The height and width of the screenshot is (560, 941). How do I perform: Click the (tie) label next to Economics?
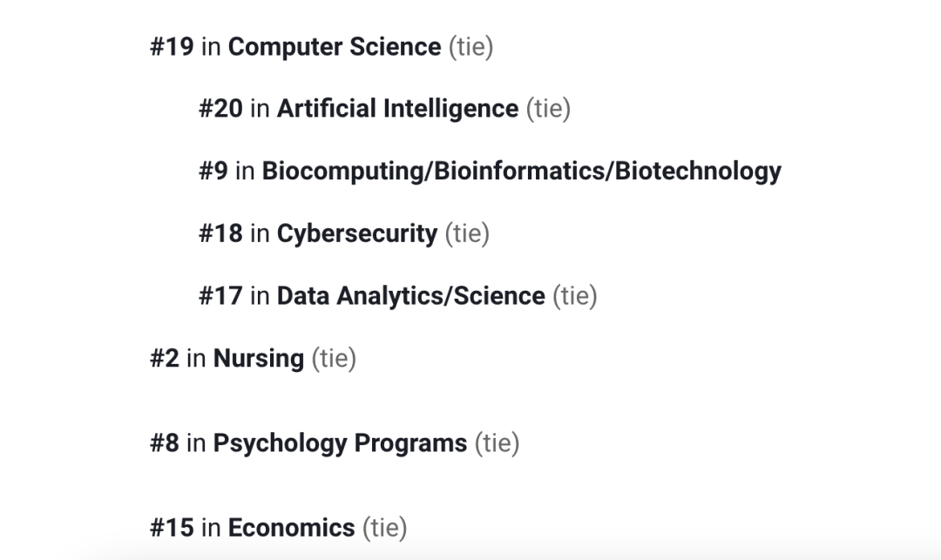point(384,528)
